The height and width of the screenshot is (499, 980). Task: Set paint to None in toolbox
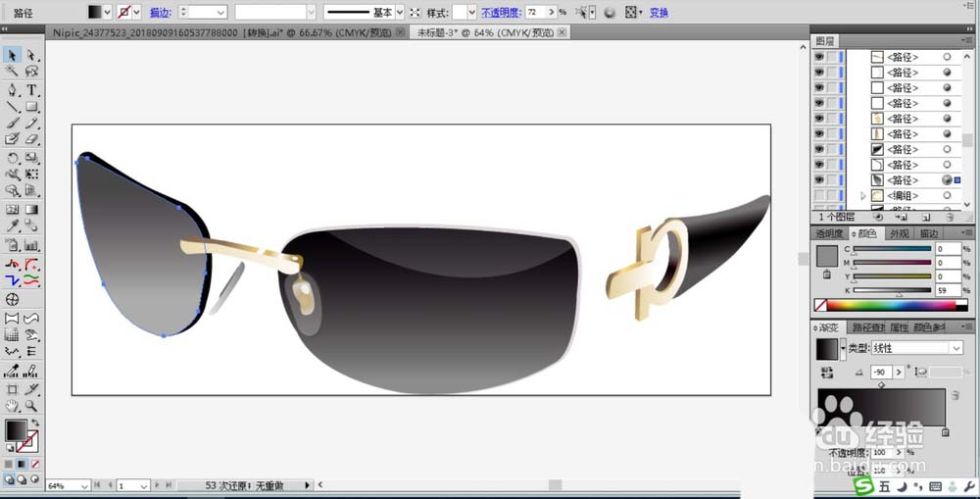coord(35,464)
